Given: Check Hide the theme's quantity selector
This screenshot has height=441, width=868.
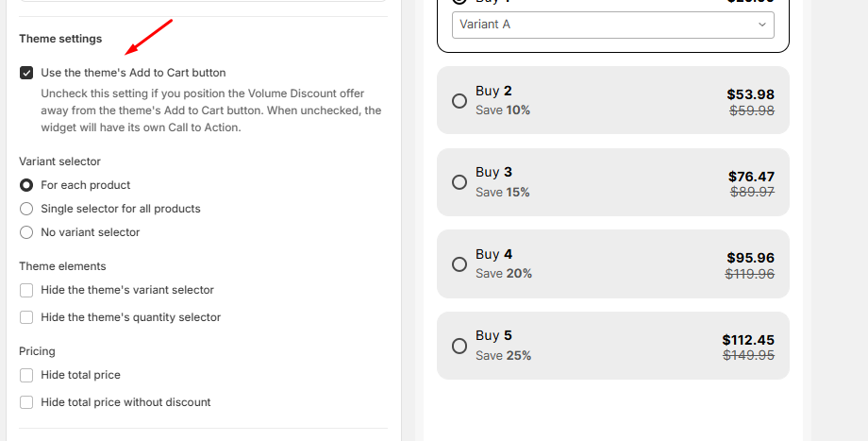Looking at the screenshot, I should [26, 317].
